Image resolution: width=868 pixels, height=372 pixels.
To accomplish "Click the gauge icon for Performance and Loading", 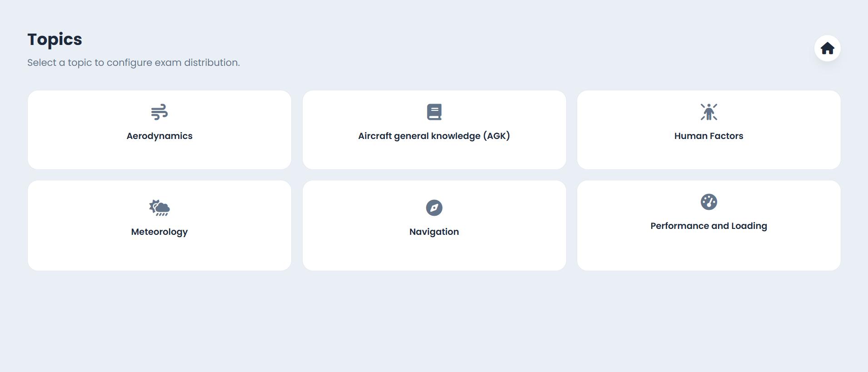I will pyautogui.click(x=708, y=202).
